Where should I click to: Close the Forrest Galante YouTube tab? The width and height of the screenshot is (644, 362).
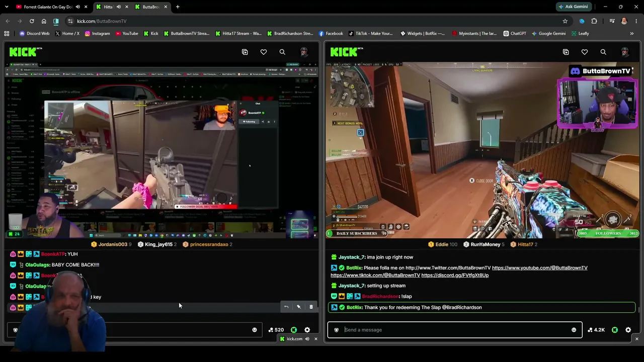click(x=86, y=7)
